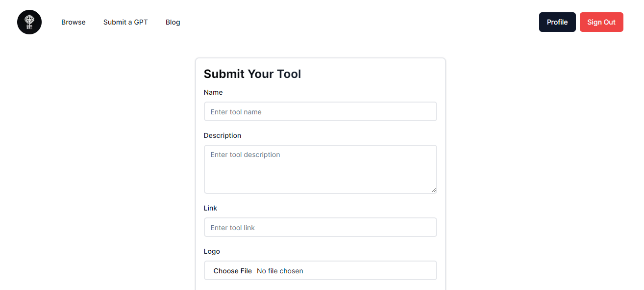644x290 pixels.
Task: Click the Description textarea resize handle
Action: click(434, 190)
